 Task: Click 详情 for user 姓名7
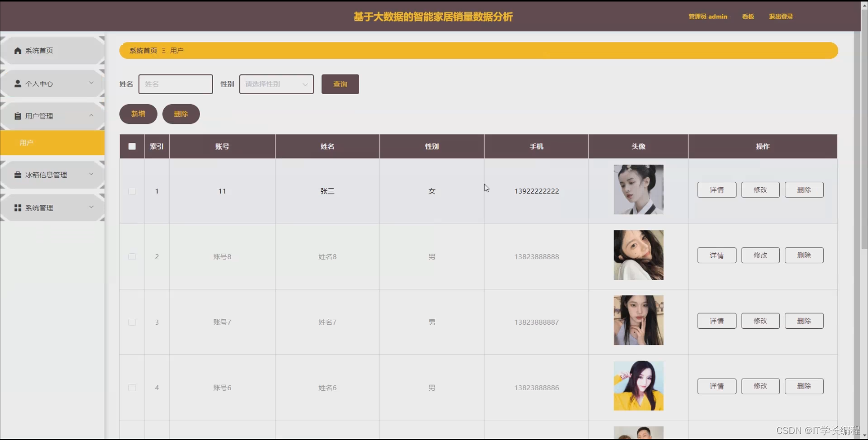pyautogui.click(x=717, y=321)
